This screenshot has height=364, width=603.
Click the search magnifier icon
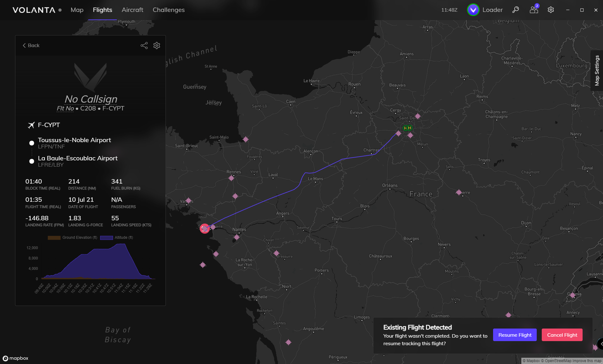515,10
